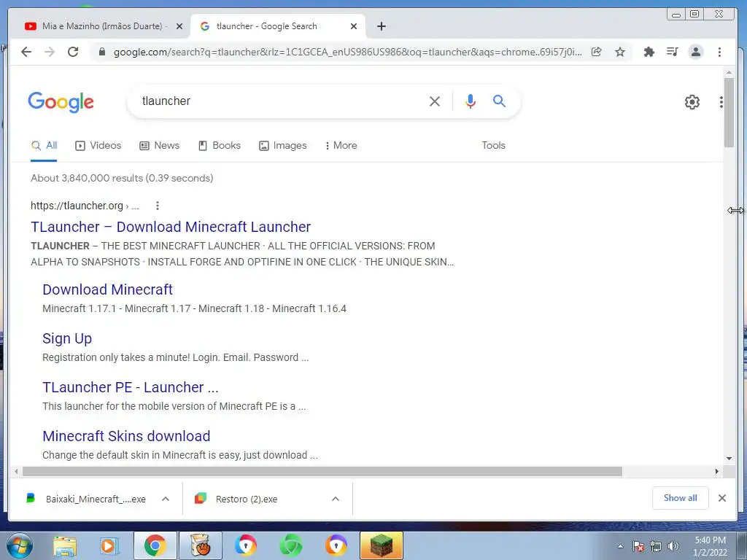The width and height of the screenshot is (747, 560).
Task: Click the URL address bar
Action: [x=348, y=52]
